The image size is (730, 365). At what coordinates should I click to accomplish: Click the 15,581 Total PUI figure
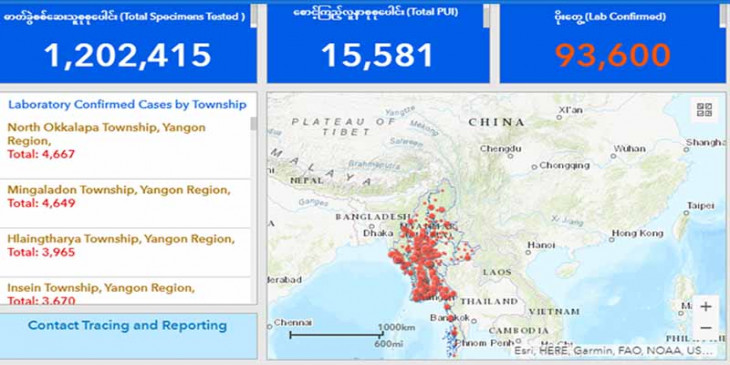378,55
